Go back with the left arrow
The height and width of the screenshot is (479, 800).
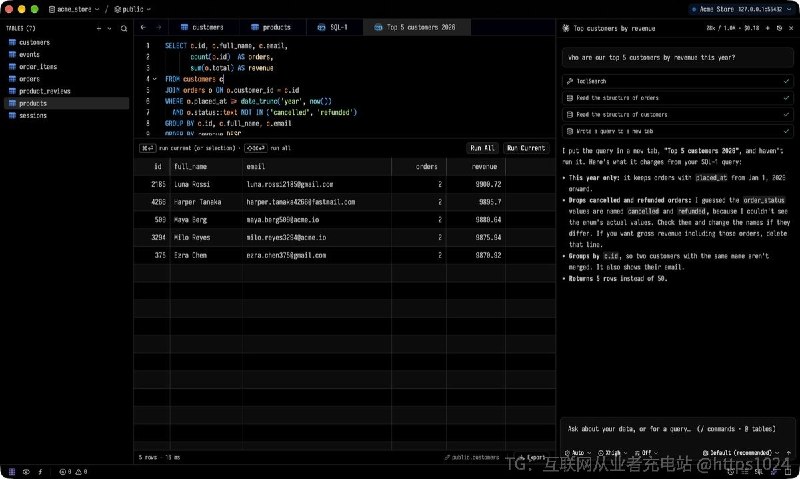[x=143, y=28]
